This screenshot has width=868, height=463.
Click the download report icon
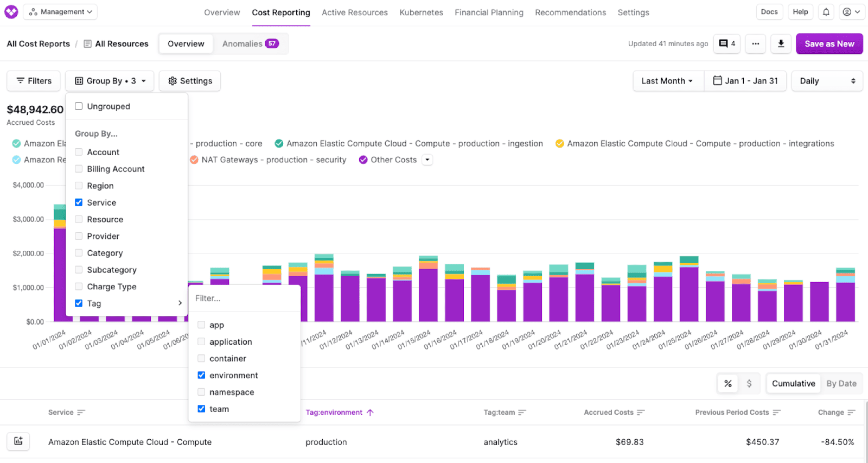[781, 44]
